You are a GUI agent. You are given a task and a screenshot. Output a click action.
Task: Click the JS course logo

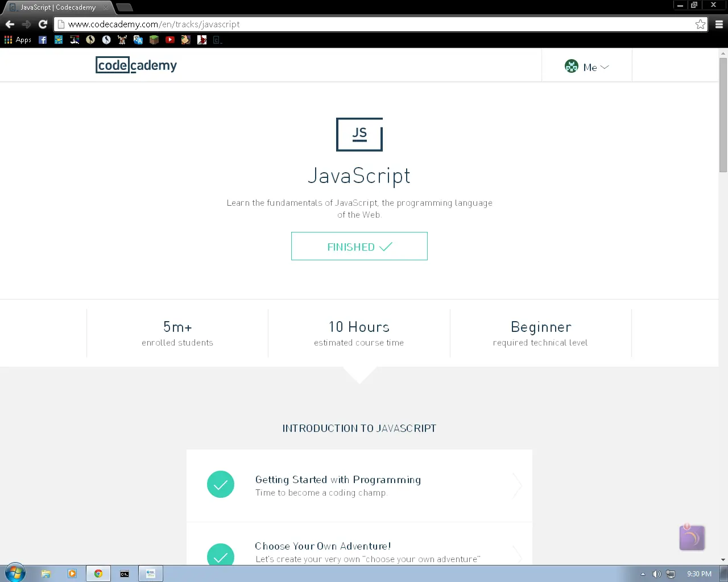[x=359, y=135]
